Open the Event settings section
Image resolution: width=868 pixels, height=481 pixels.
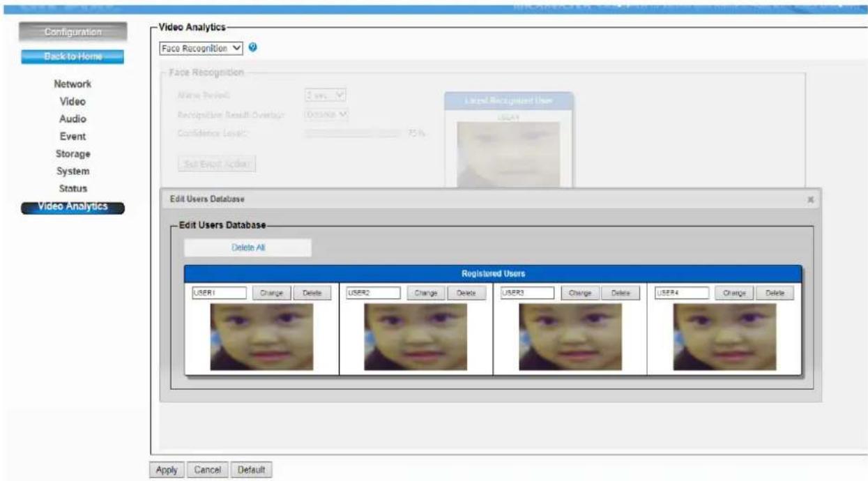coord(73,136)
